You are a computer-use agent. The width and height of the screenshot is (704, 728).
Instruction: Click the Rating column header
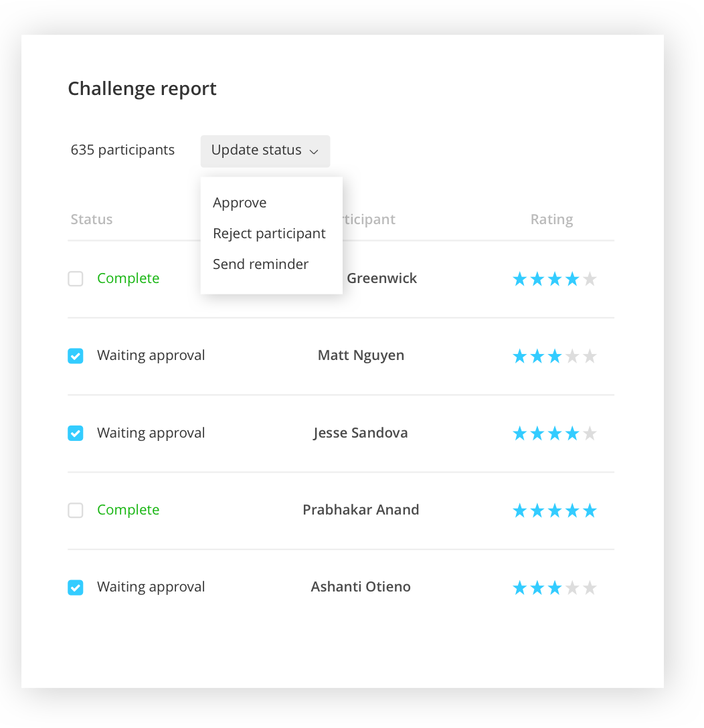551,219
